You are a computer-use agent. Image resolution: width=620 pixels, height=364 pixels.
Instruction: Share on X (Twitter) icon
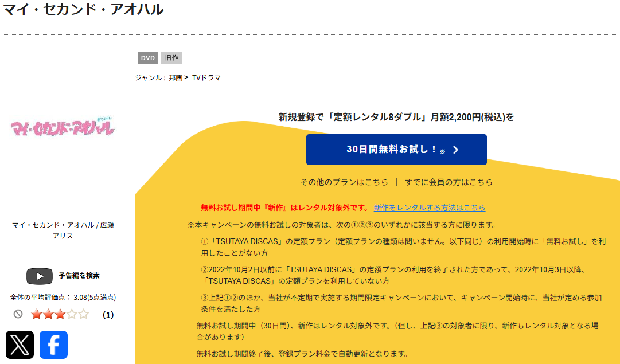(20, 345)
